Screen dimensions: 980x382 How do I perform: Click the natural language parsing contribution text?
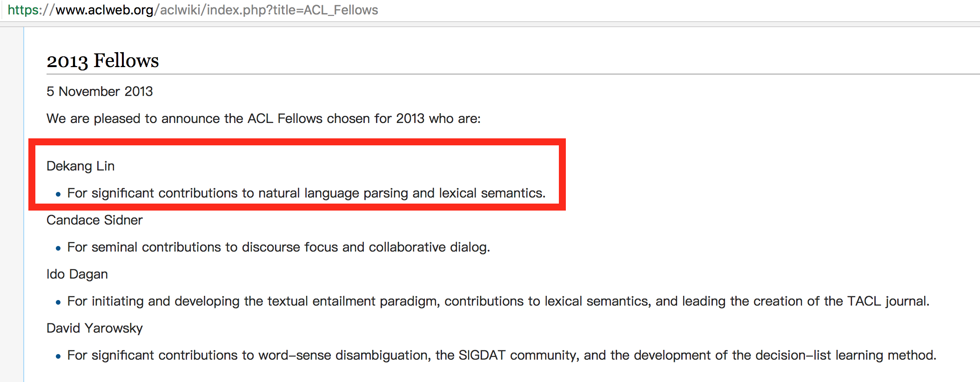coord(306,193)
